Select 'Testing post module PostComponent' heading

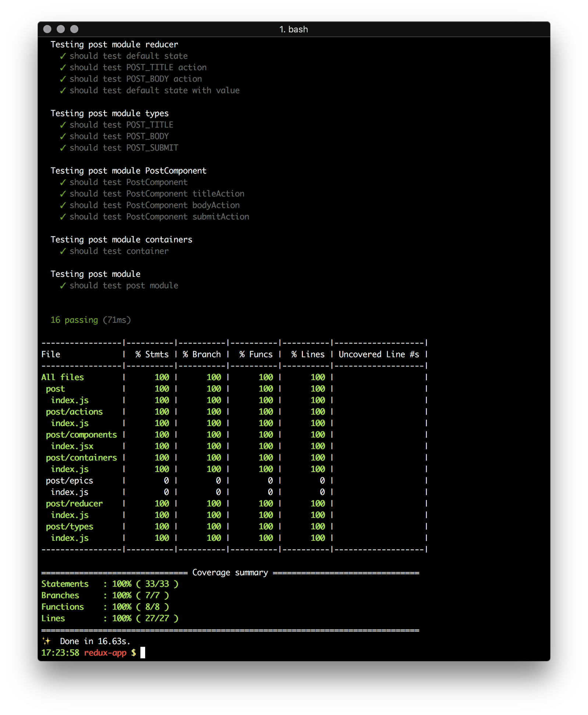(129, 171)
